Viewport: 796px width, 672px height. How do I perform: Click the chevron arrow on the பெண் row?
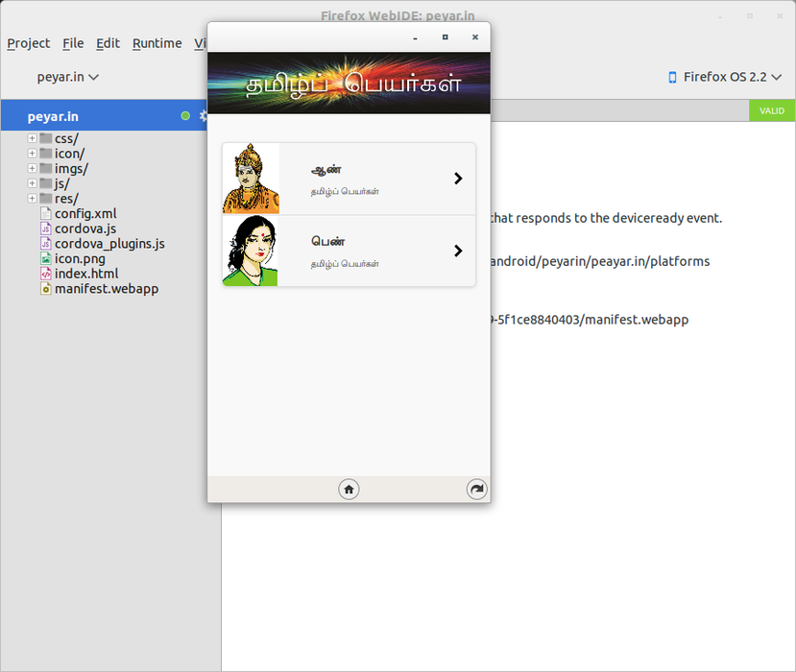click(458, 251)
